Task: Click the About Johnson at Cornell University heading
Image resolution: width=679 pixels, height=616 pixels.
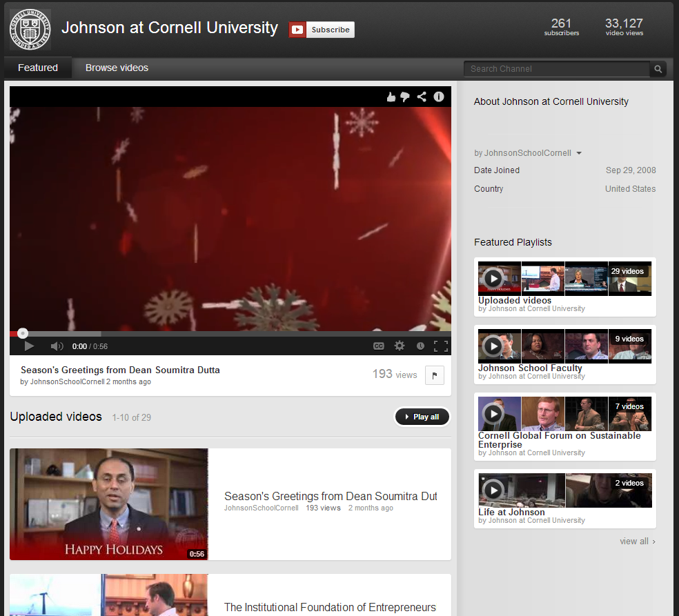Action: point(551,101)
